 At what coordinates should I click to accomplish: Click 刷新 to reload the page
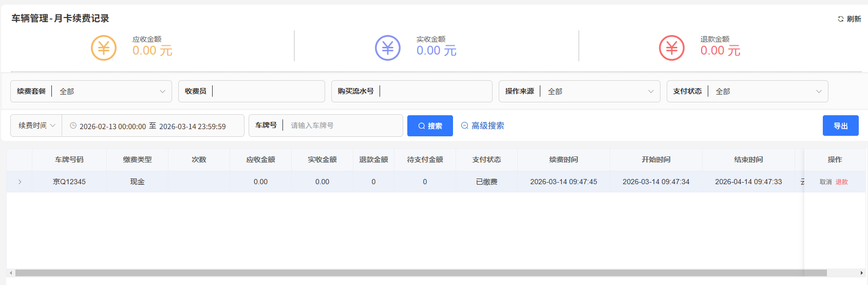[850, 19]
